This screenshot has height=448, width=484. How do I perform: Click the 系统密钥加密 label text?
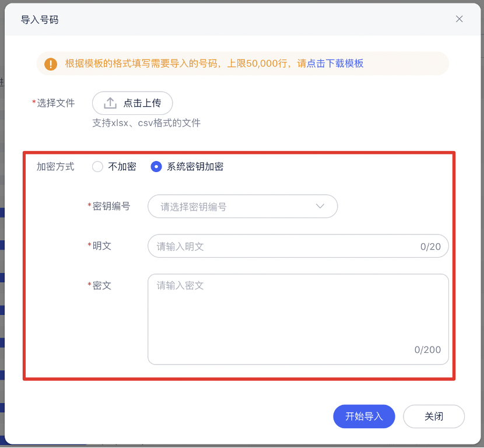click(195, 167)
